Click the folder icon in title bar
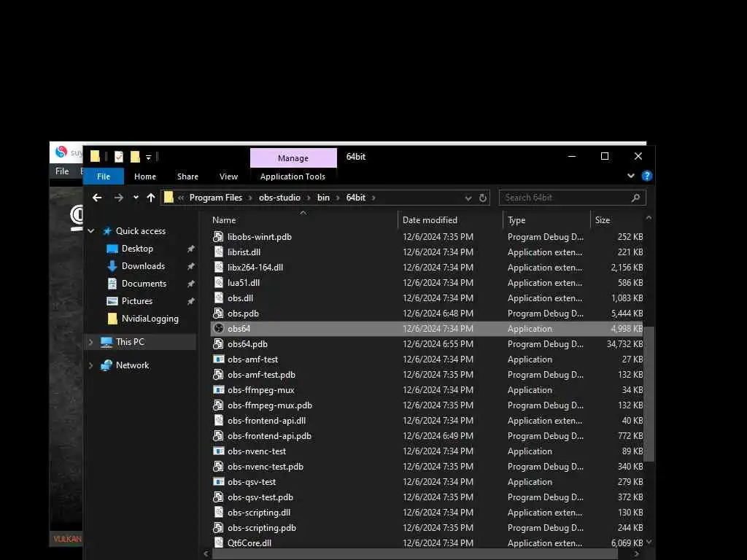The height and width of the screenshot is (560, 747). pos(96,156)
